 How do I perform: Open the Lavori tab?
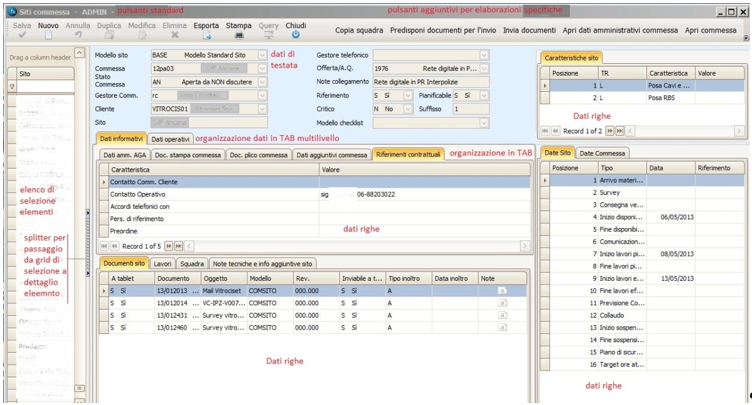click(163, 263)
